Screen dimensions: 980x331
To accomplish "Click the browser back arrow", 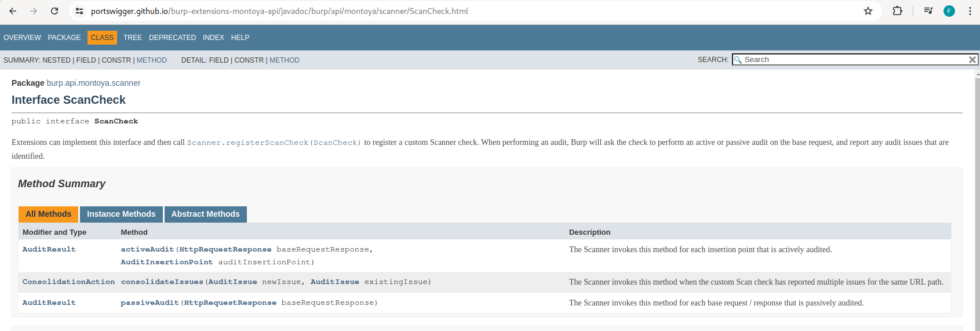I will pos(13,11).
